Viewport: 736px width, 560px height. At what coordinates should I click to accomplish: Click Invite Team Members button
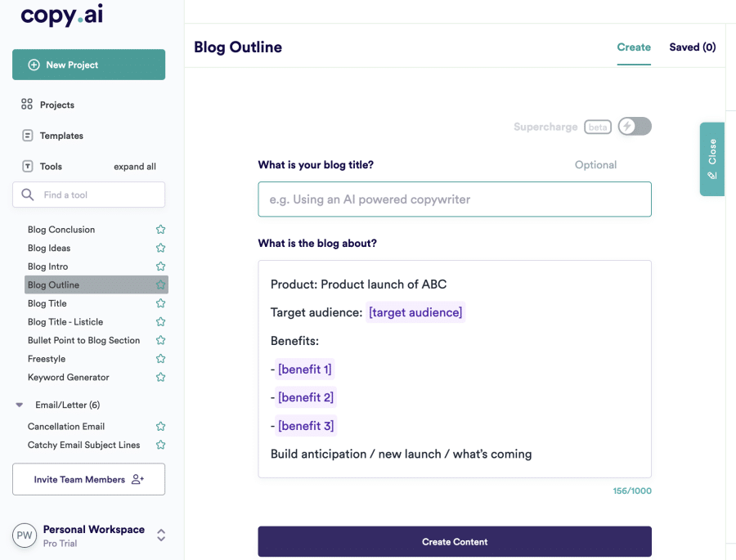click(88, 479)
